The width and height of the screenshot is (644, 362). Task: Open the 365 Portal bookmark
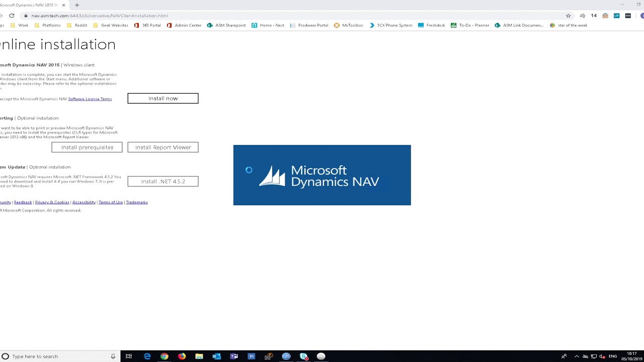[x=147, y=25]
